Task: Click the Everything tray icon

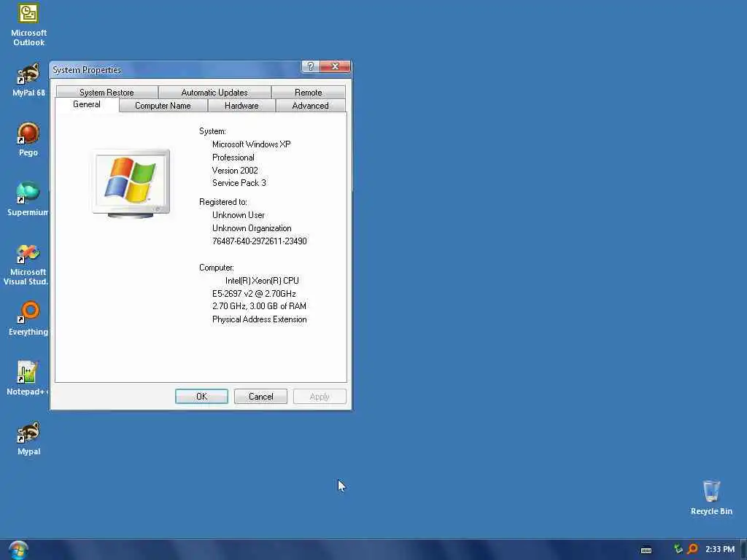Action: [x=692, y=549]
